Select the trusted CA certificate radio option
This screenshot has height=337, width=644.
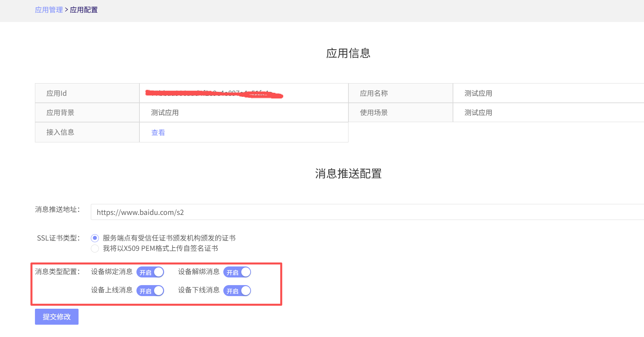(x=95, y=238)
